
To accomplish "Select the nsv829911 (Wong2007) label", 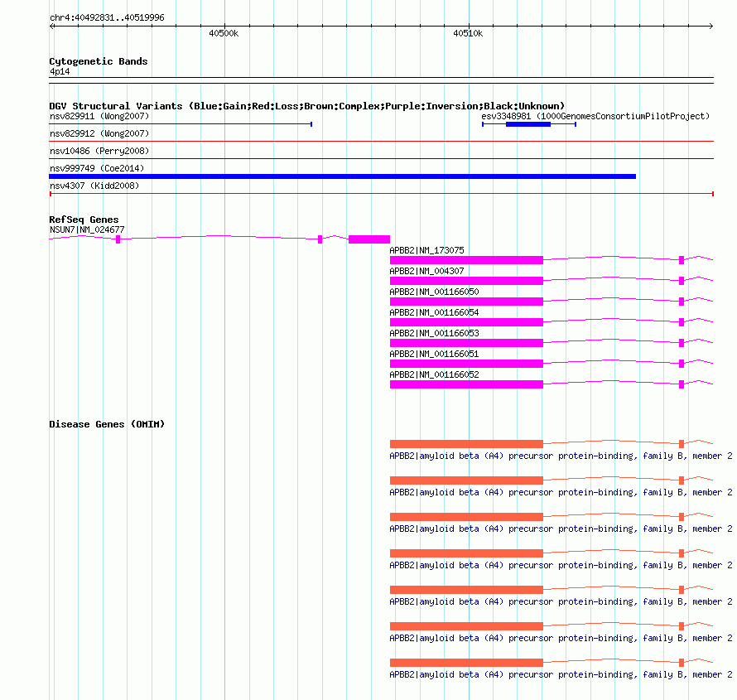I will click(x=99, y=116).
